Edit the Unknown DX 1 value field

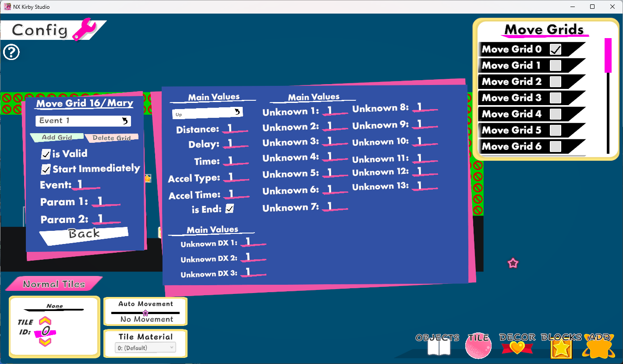(x=253, y=242)
